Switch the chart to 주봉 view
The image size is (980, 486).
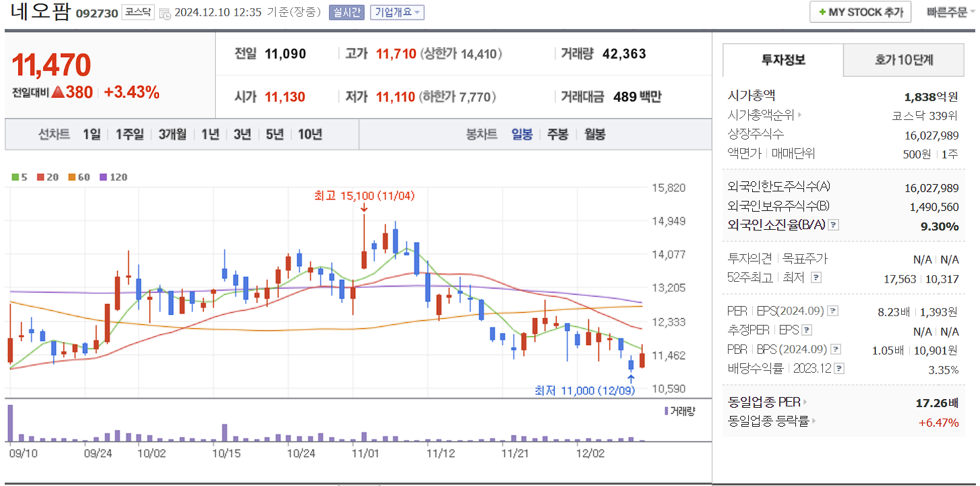(556, 134)
